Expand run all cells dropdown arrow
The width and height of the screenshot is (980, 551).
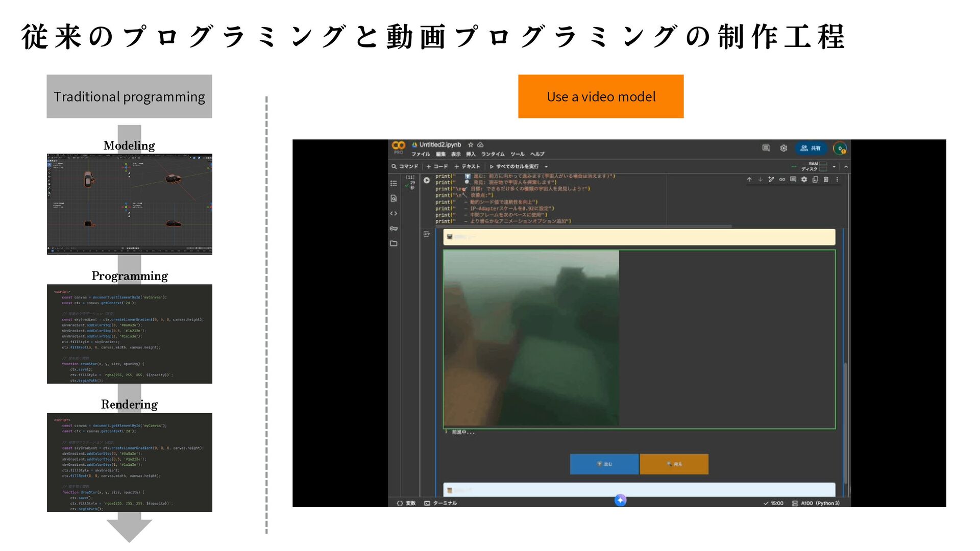point(546,167)
